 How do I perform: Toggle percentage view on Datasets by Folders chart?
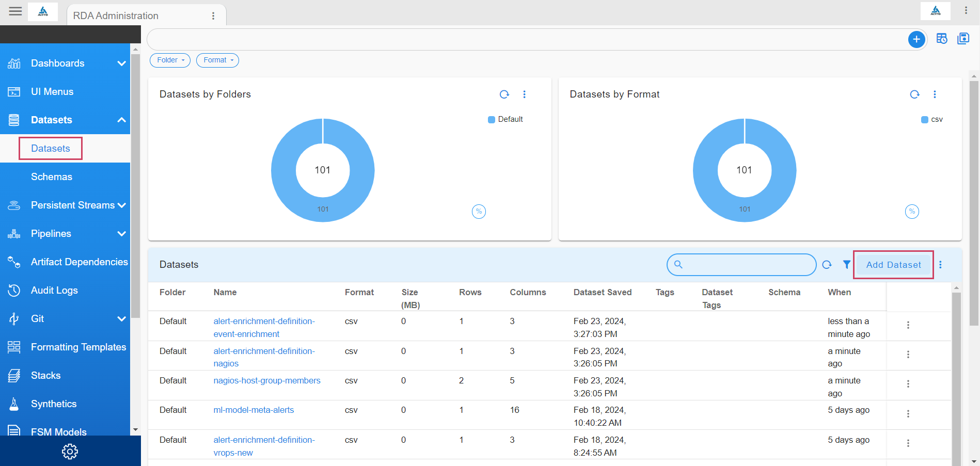(x=479, y=212)
